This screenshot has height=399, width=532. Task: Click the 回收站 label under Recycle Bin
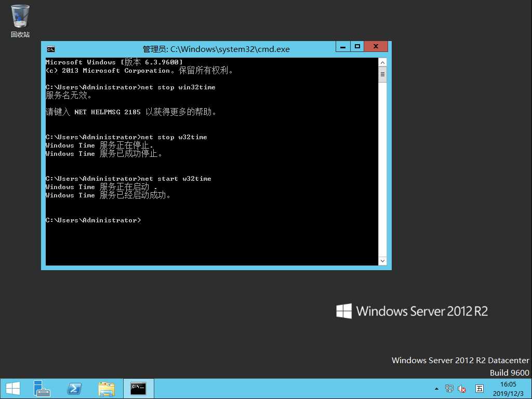(20, 34)
